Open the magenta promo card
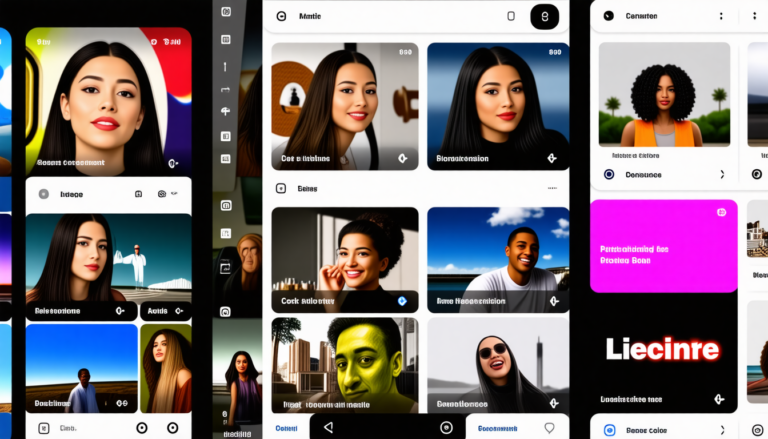The height and width of the screenshot is (439, 768). 664,246
